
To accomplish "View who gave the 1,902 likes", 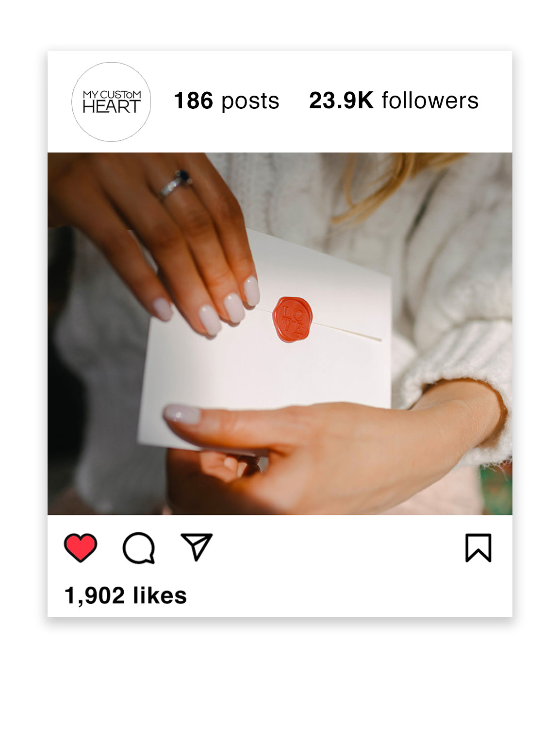I will coord(125,595).
